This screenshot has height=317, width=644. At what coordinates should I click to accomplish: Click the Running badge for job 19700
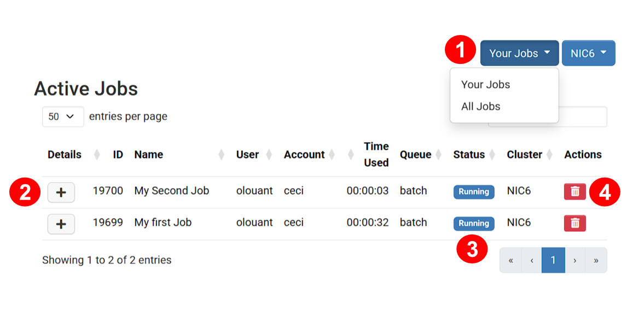[473, 191]
